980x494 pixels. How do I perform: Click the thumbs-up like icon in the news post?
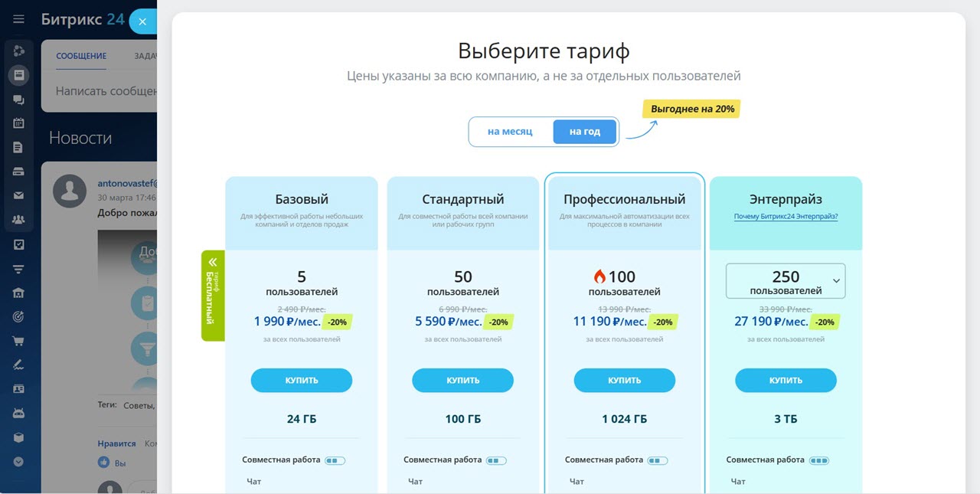(104, 463)
